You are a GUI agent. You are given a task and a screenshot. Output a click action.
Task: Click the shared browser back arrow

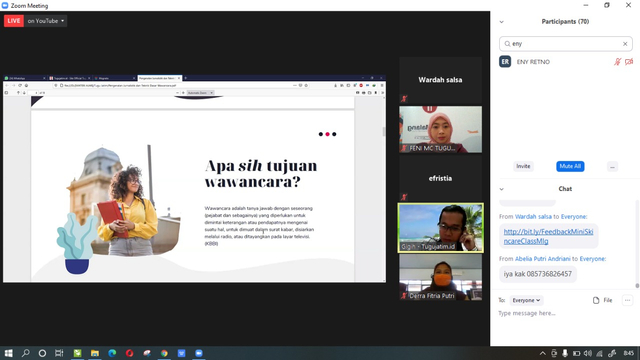point(7,85)
